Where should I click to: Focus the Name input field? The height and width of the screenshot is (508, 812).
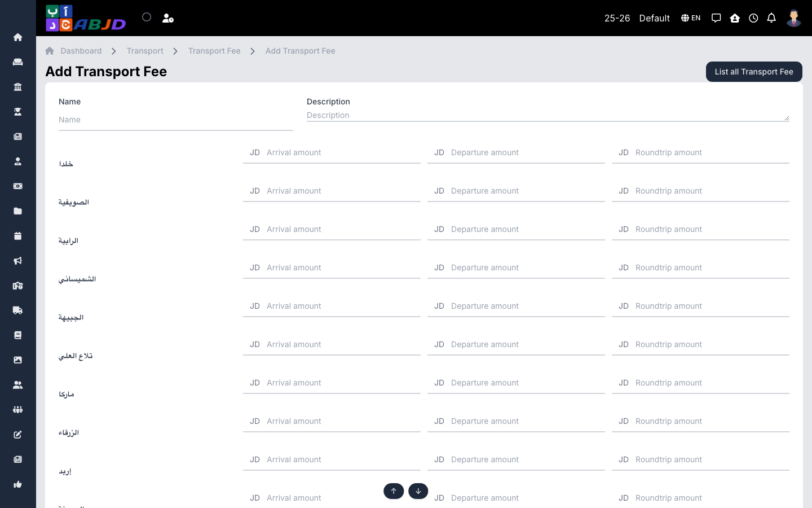176,120
